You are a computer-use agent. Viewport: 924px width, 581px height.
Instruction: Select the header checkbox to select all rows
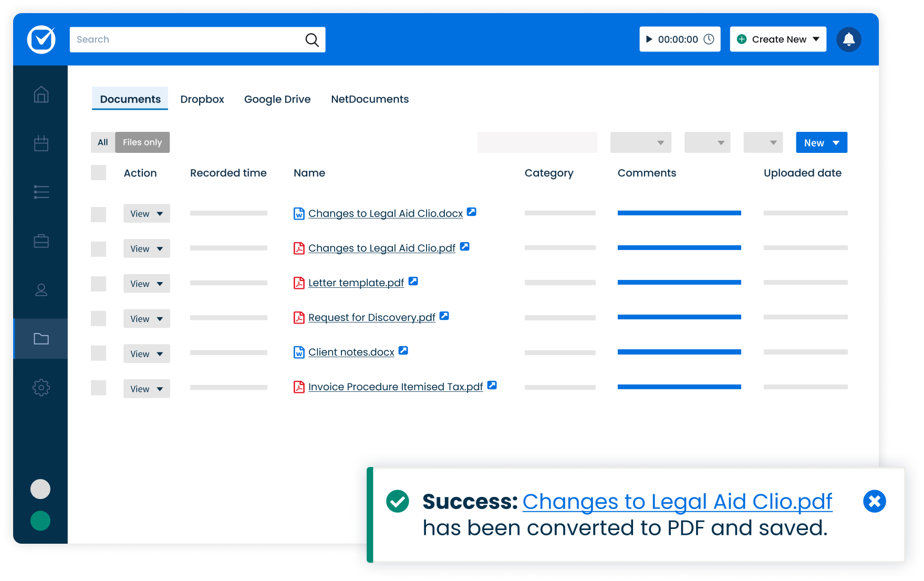pyautogui.click(x=98, y=172)
